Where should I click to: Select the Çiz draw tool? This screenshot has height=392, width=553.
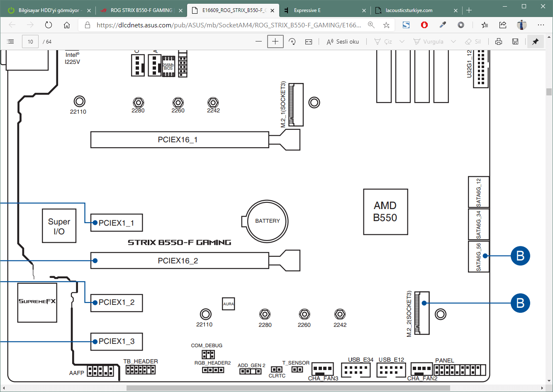(383, 41)
